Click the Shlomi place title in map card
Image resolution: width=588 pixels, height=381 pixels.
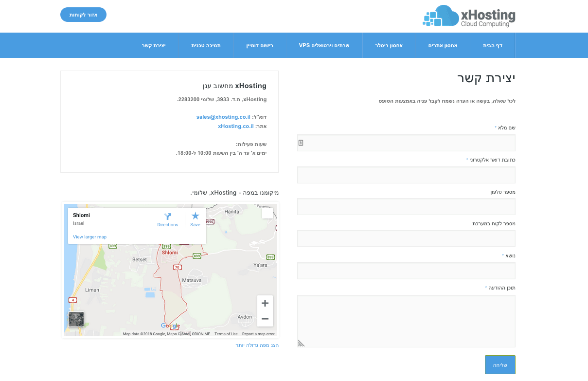81,215
